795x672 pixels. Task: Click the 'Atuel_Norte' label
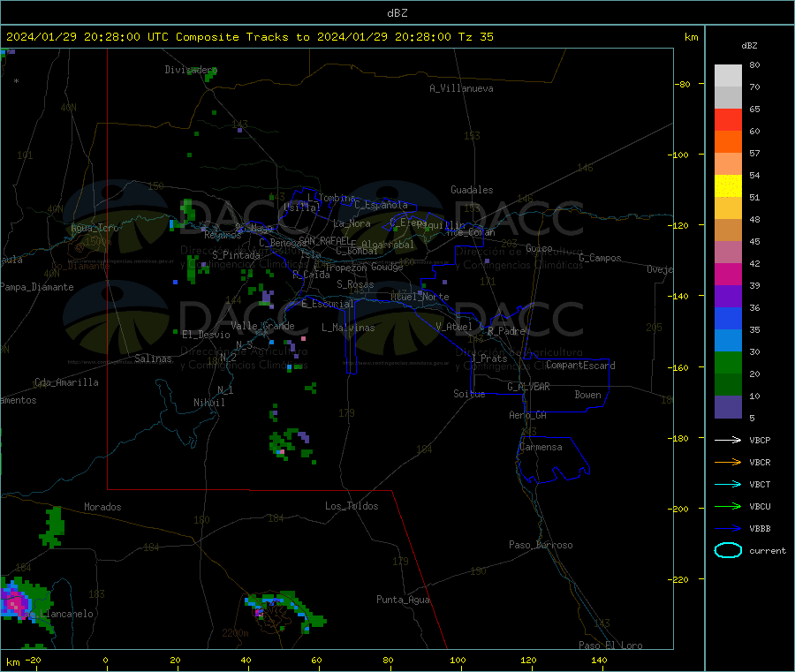point(420,297)
